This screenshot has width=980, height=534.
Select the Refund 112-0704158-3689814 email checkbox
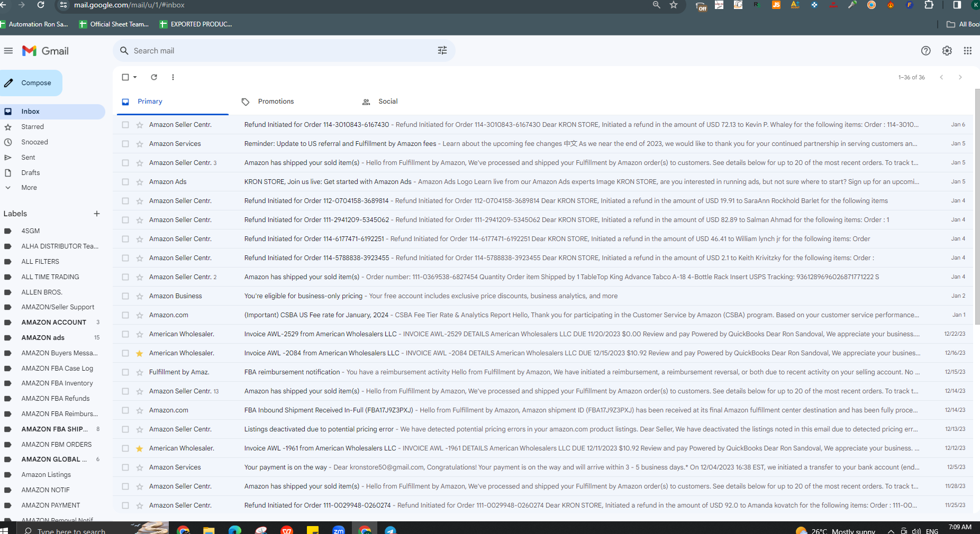(x=125, y=201)
